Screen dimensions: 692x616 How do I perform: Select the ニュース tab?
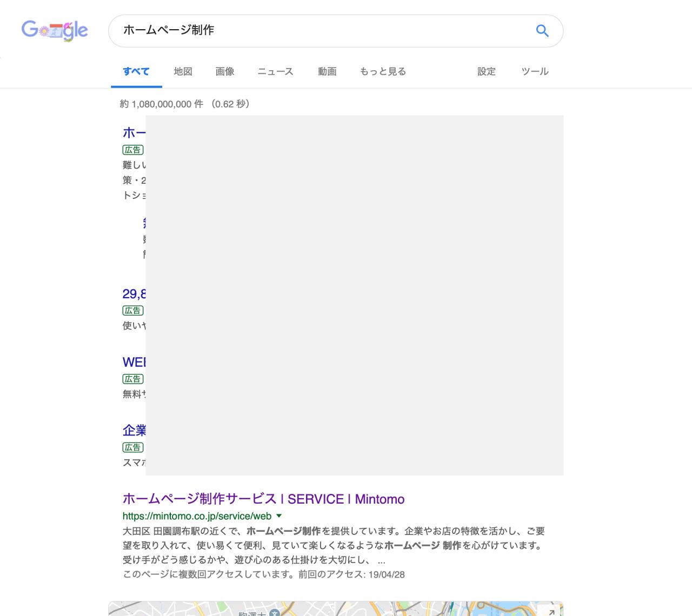click(x=275, y=71)
